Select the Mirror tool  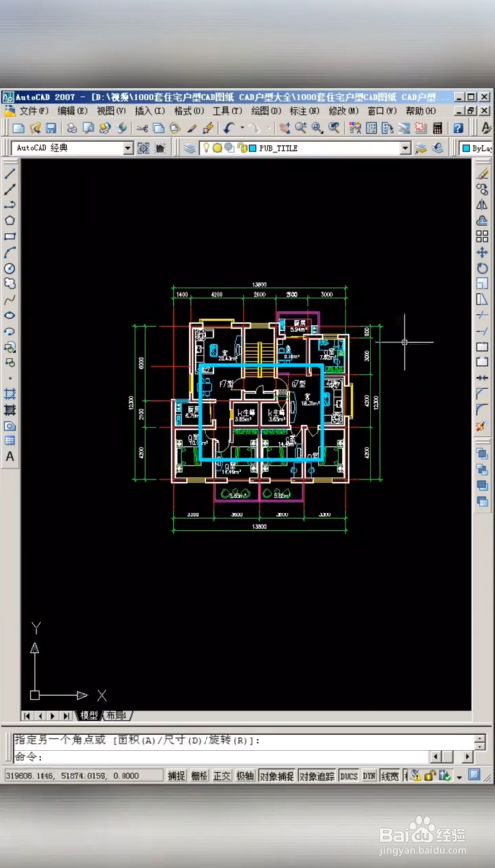(x=482, y=204)
